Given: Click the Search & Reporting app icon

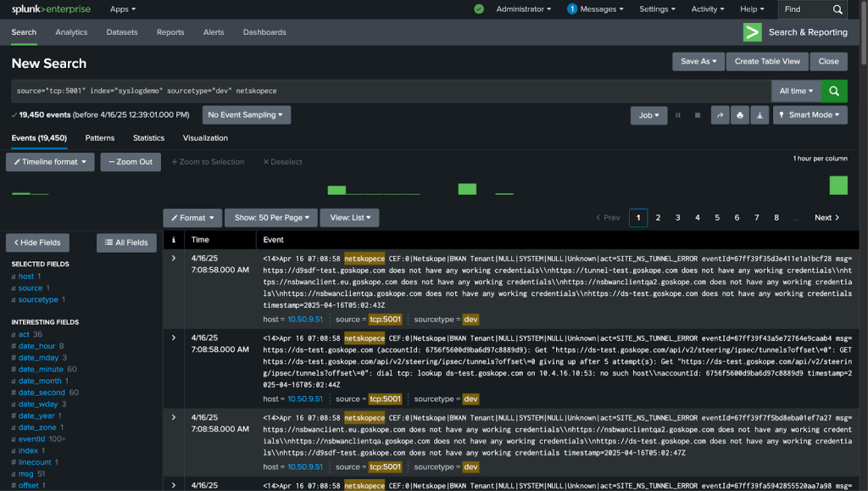Looking at the screenshot, I should pos(753,32).
